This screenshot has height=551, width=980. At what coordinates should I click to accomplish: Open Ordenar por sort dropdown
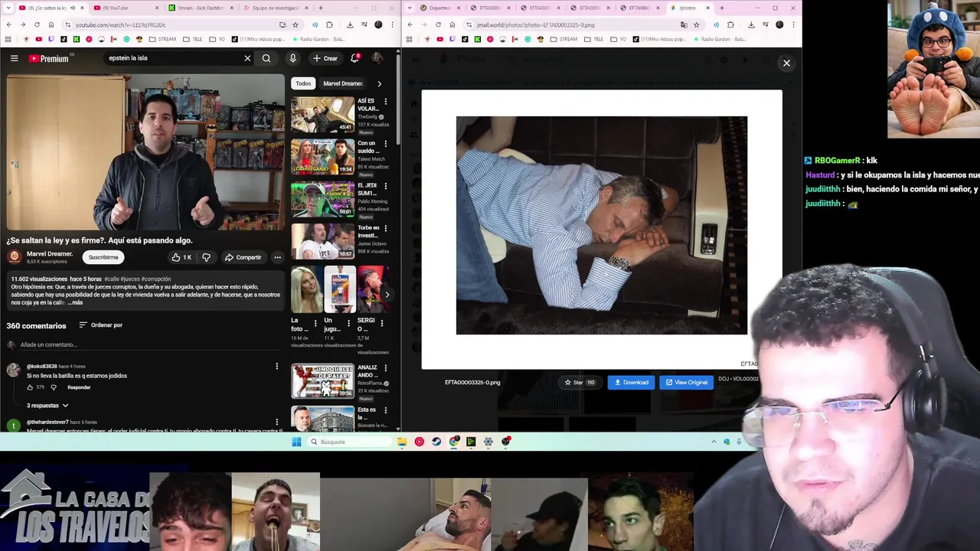click(x=100, y=325)
